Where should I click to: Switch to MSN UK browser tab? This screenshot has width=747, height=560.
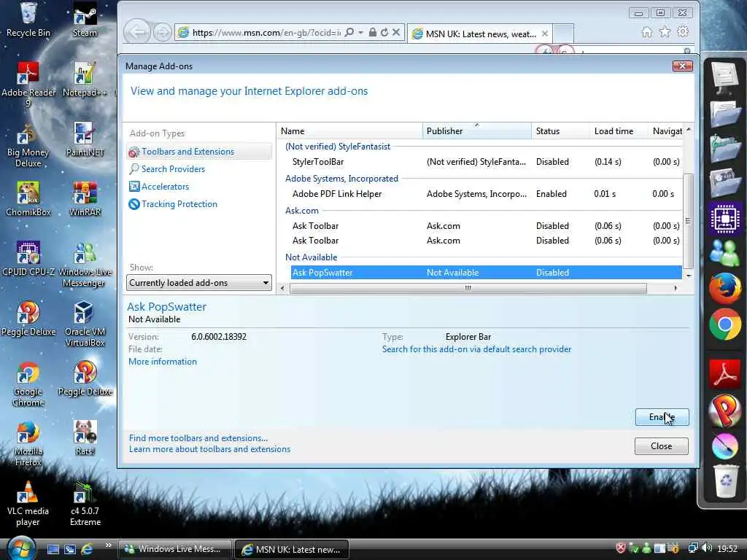[480, 34]
